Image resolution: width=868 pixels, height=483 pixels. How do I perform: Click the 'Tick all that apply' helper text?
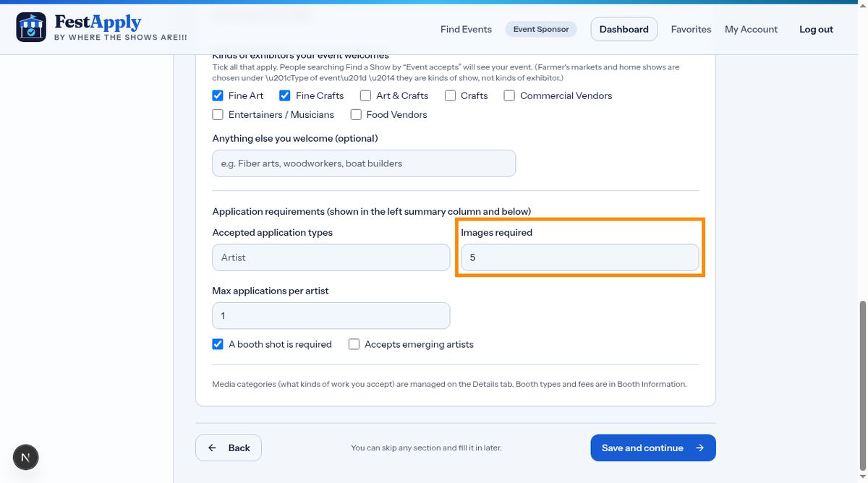coord(446,72)
